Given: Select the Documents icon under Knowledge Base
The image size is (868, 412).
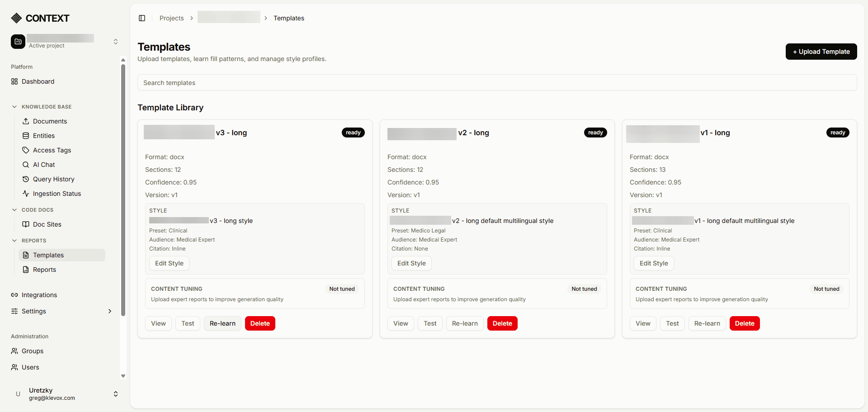Looking at the screenshot, I should 26,121.
